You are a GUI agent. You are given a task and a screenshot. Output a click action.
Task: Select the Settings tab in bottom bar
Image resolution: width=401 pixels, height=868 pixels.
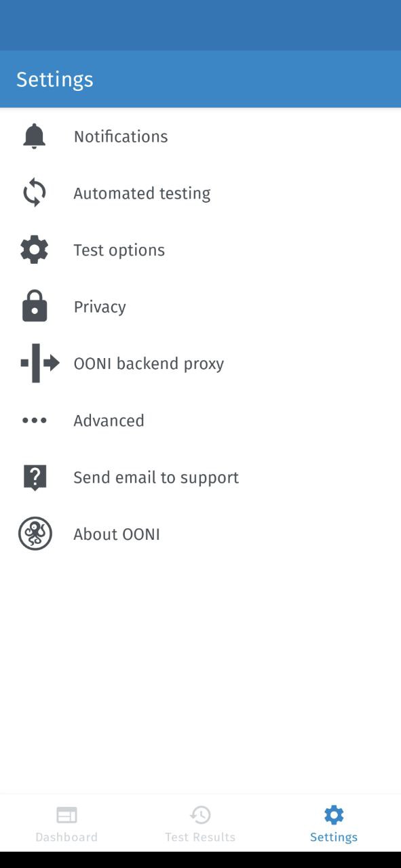[x=334, y=823]
